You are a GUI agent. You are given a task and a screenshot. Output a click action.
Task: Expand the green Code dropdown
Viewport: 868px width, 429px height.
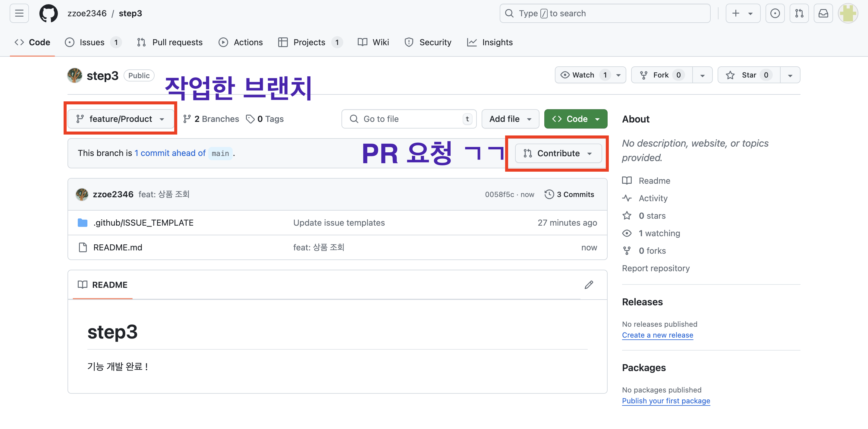[576, 119]
